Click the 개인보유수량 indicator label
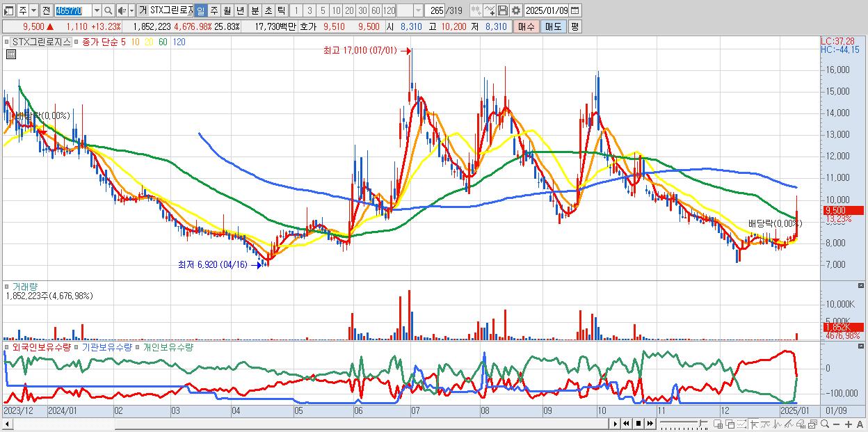The image size is (868, 432). (x=168, y=346)
